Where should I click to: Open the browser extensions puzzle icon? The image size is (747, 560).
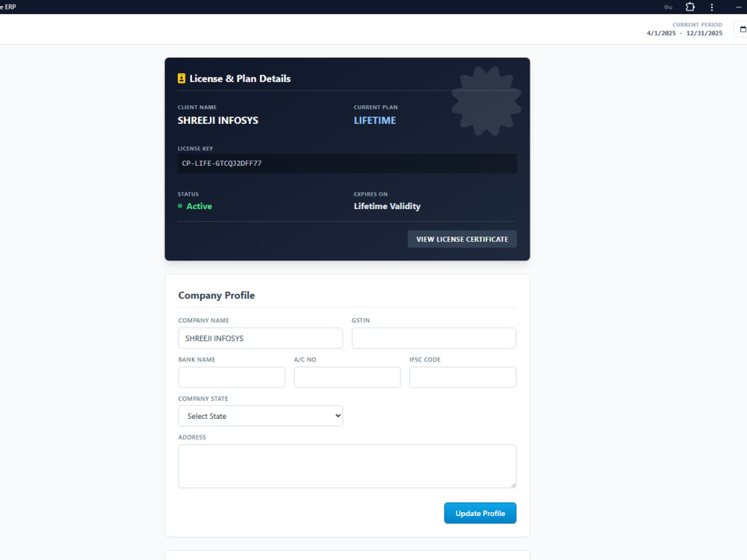689,7
